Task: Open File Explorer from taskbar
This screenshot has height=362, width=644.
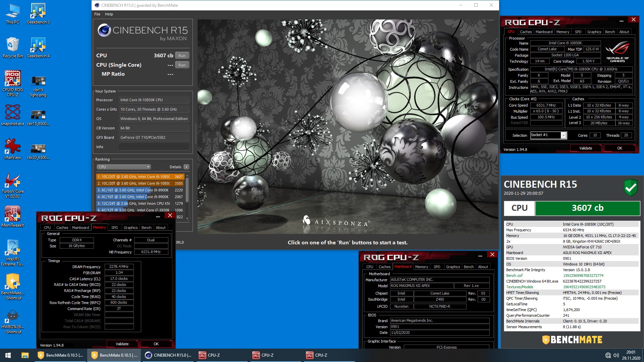Action: point(25,355)
